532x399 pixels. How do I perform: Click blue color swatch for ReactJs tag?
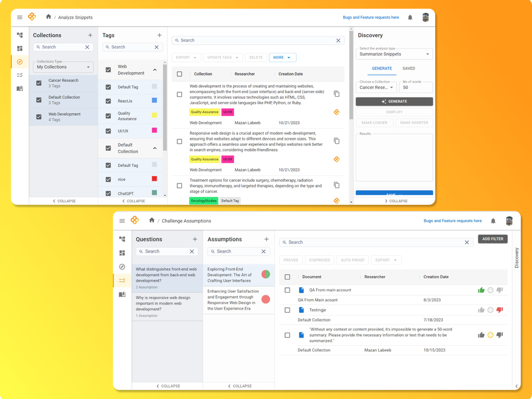[x=154, y=101]
